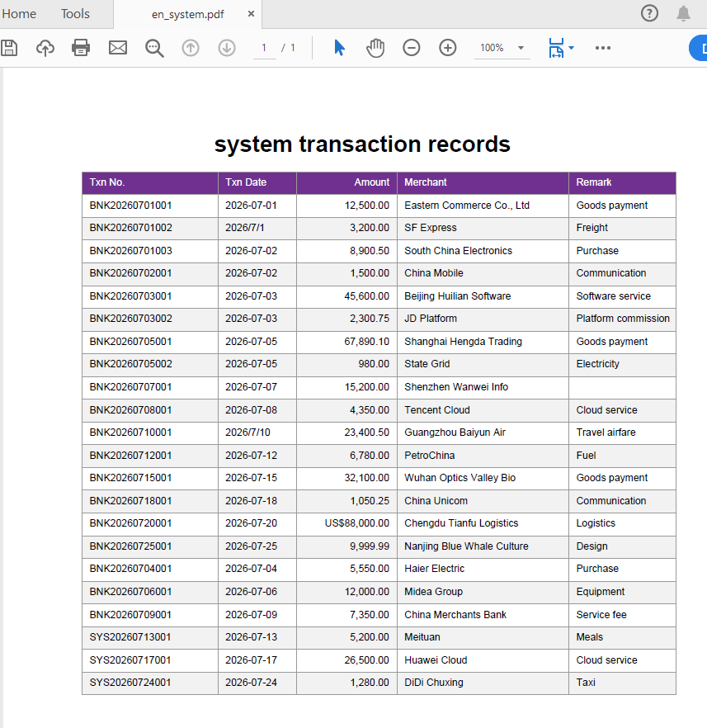Go to next page arrow
Screen dimensions: 707x728
coord(227,48)
